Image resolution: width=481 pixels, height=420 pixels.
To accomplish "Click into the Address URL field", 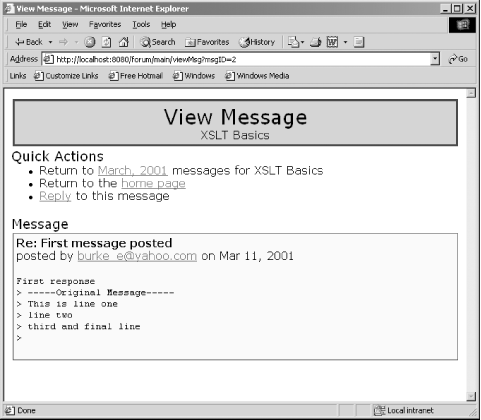I will point(236,59).
